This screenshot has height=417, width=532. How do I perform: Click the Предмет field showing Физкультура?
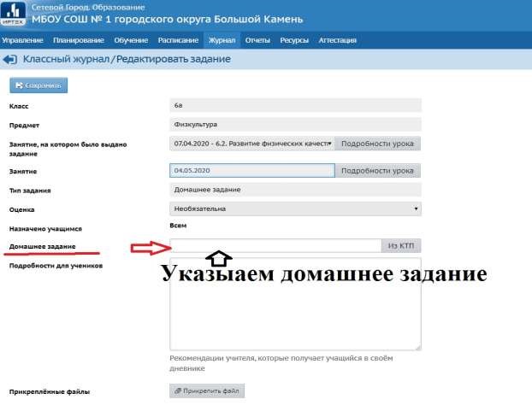[x=295, y=125]
